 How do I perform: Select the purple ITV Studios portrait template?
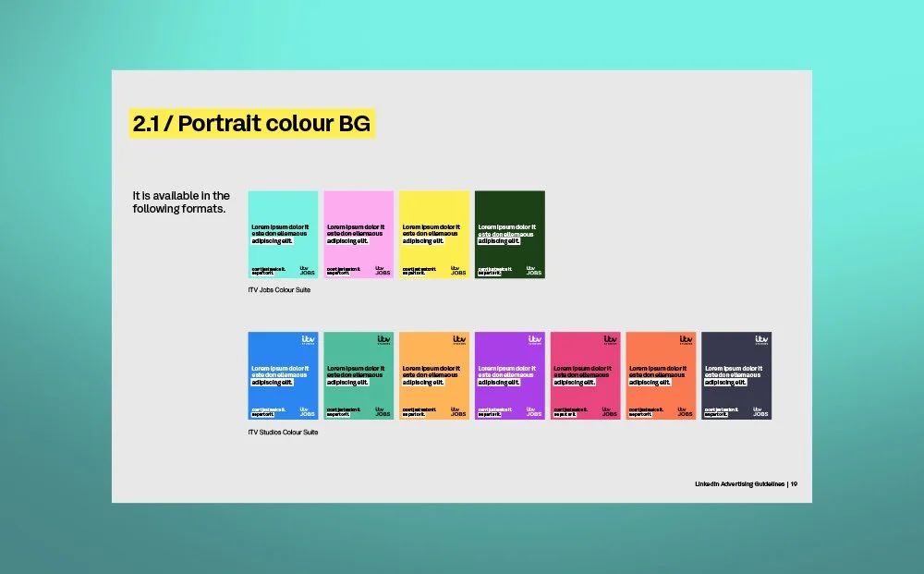[x=509, y=374]
